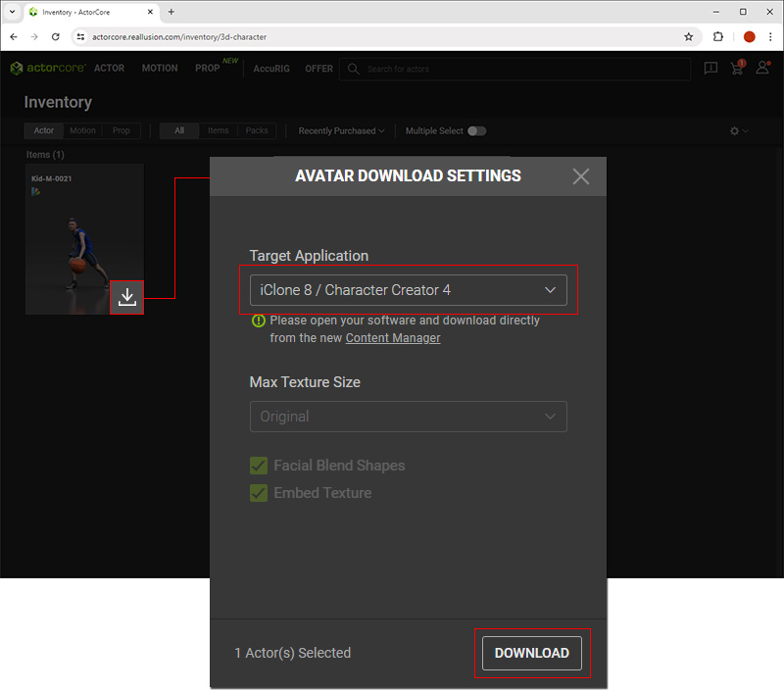The width and height of the screenshot is (784, 692).
Task: Select the All filter tab
Action: coord(179,130)
